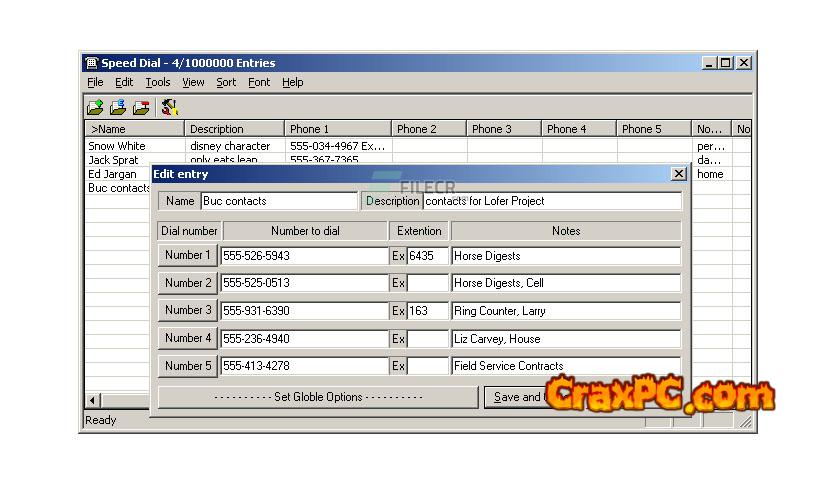
Task: Click the Set Globle Options button
Action: click(318, 397)
